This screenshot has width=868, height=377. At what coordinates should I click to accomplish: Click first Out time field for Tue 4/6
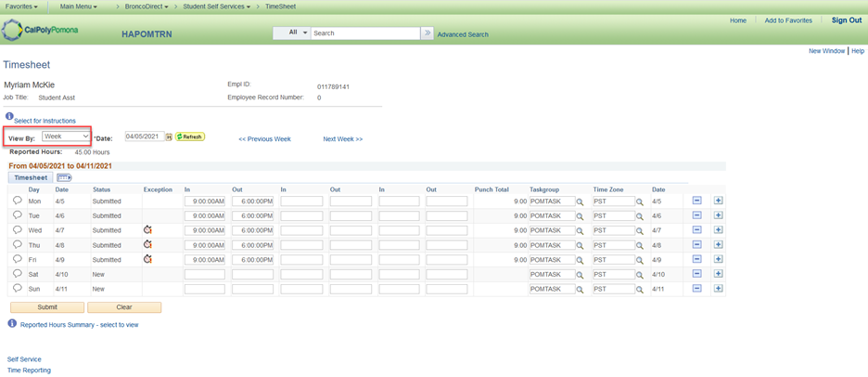[x=252, y=215]
